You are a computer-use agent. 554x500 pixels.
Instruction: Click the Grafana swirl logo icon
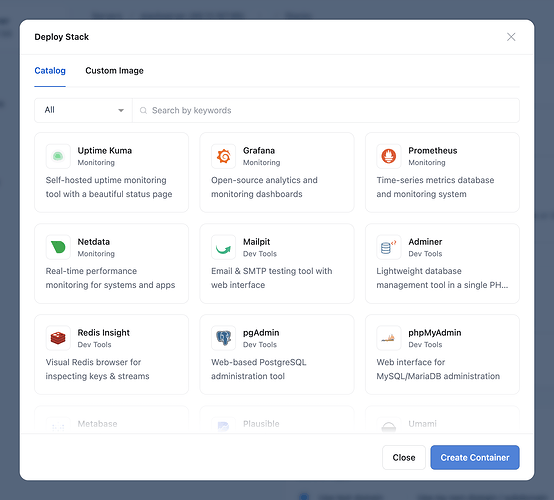[x=223, y=156]
